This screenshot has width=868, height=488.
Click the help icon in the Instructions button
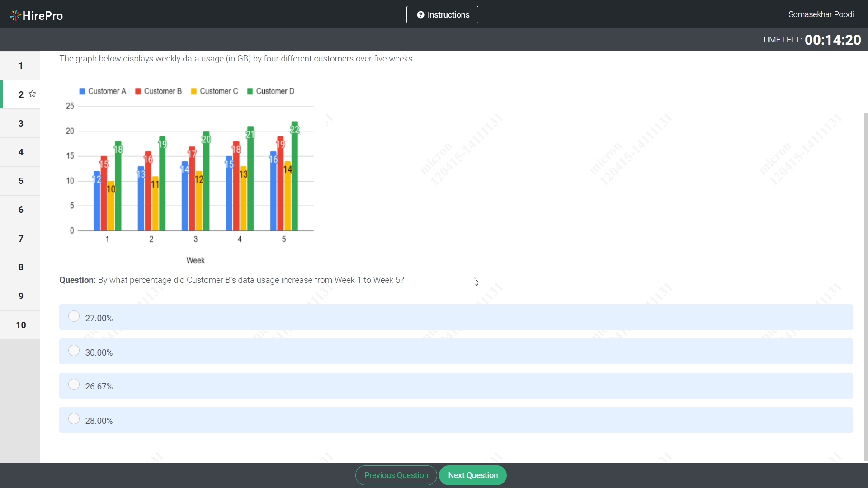coord(420,15)
